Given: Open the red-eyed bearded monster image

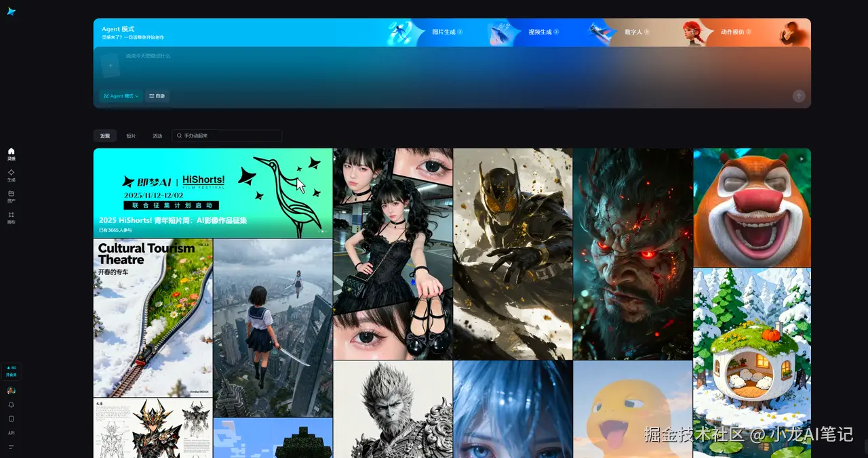Looking at the screenshot, I should pyautogui.click(x=633, y=254).
